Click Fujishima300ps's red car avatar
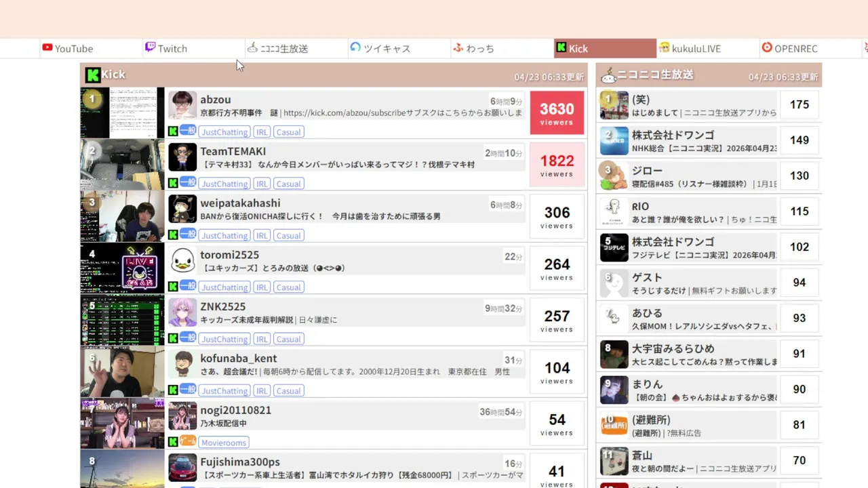 tap(182, 468)
